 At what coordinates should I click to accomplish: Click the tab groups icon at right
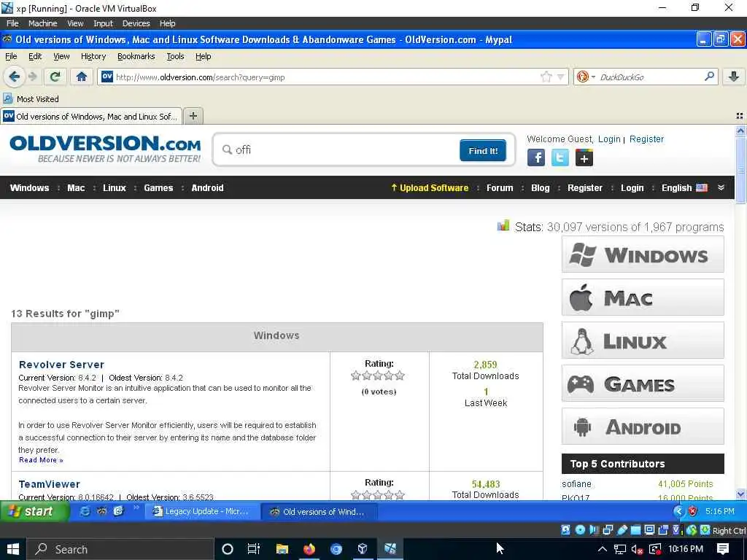coord(740,116)
